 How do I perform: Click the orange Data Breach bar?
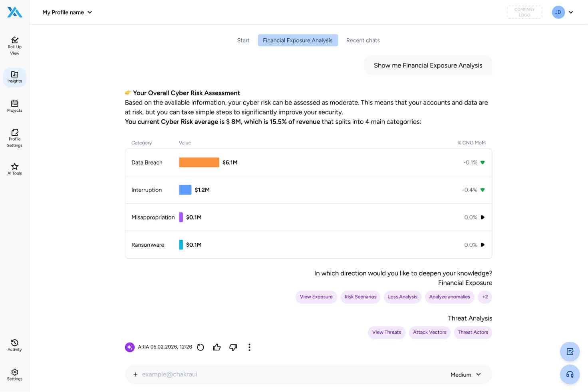click(199, 162)
